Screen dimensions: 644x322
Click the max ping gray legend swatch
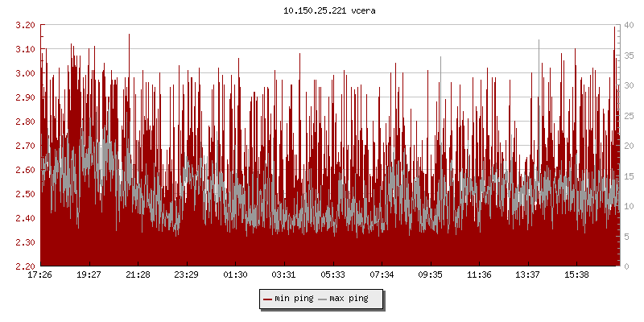[x=323, y=299]
